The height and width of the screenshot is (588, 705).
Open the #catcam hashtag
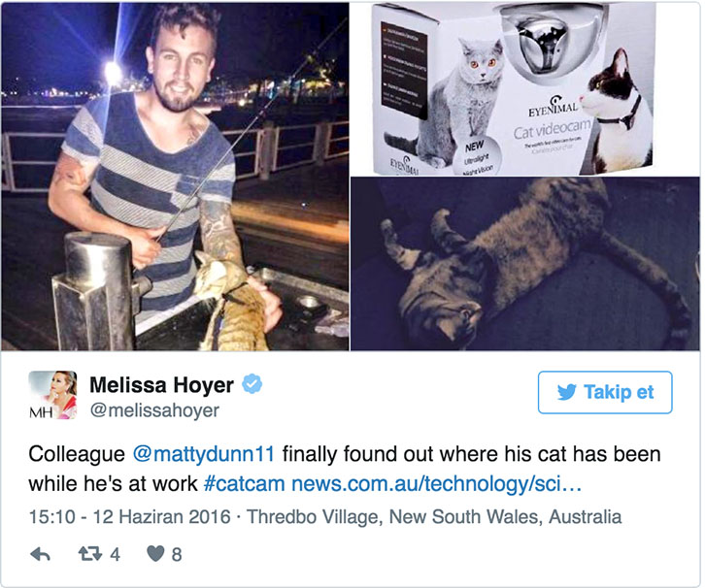[244, 484]
